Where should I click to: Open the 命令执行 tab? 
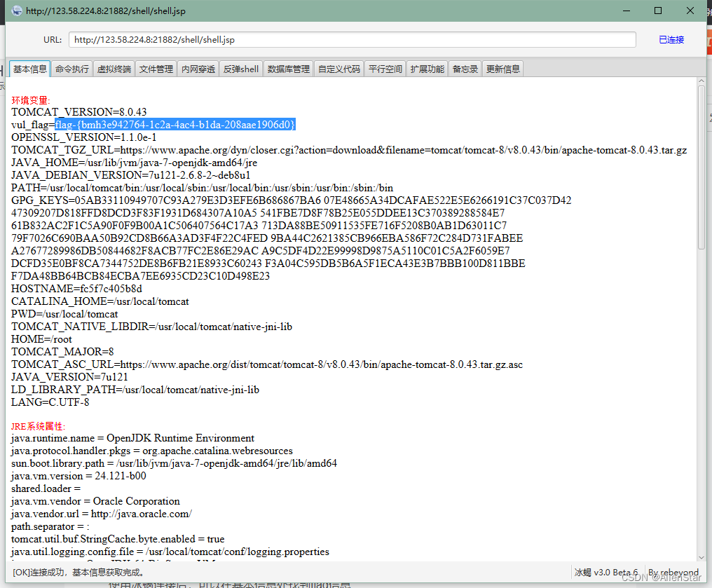click(72, 69)
